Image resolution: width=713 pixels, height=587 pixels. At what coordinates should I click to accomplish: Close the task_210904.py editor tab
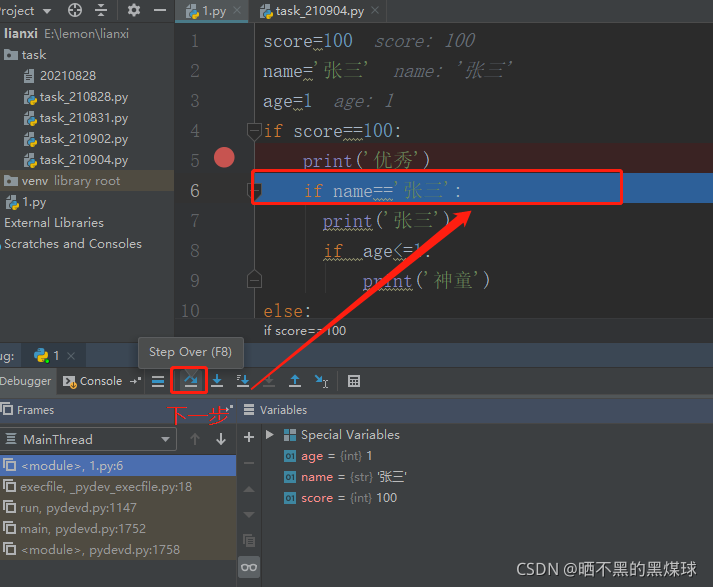click(375, 10)
